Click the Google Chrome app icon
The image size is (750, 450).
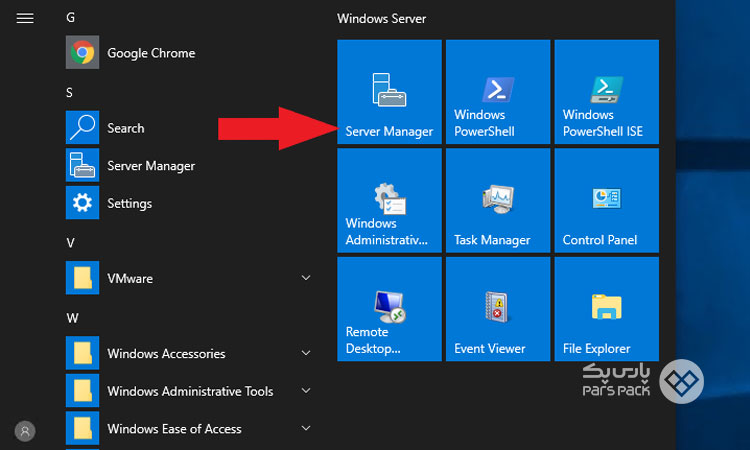pyautogui.click(x=81, y=53)
